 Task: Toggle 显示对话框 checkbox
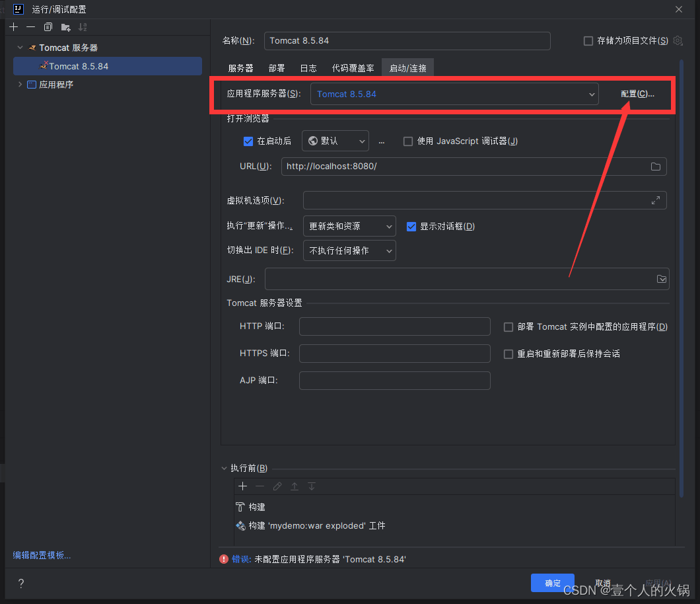411,227
